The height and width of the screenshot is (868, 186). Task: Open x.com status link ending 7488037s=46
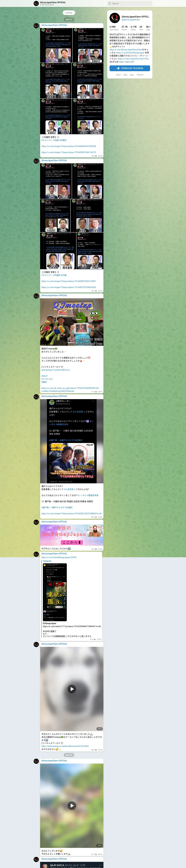pyautogui.click(x=72, y=514)
